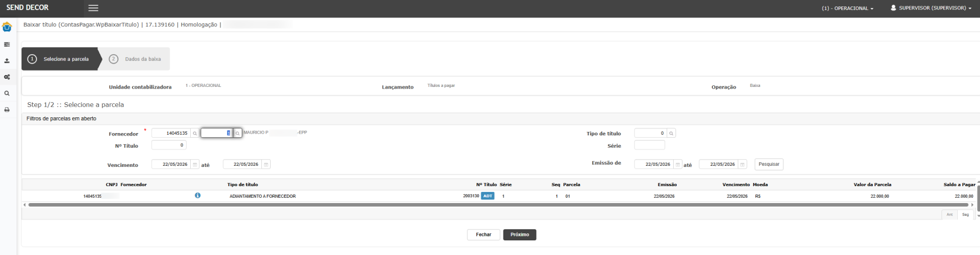Viewport: 980px width, 255px height.
Task: Click the Saldo a Pagar column header
Action: pos(959,184)
